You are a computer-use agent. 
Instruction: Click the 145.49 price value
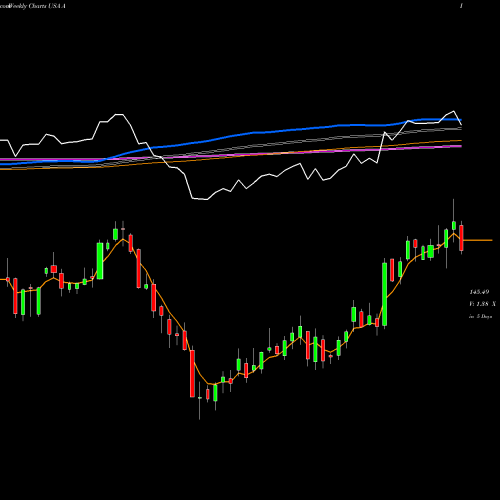click(x=479, y=292)
